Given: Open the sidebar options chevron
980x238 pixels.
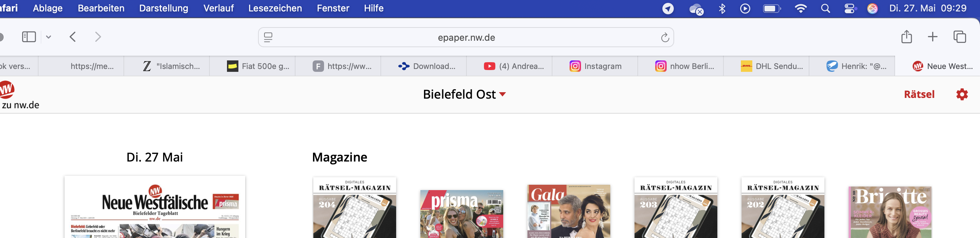Looking at the screenshot, I should point(48,37).
